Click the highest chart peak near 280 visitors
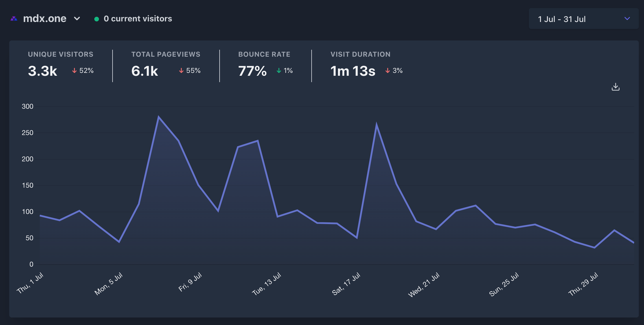Screen dimensions: 644x325 (159, 117)
